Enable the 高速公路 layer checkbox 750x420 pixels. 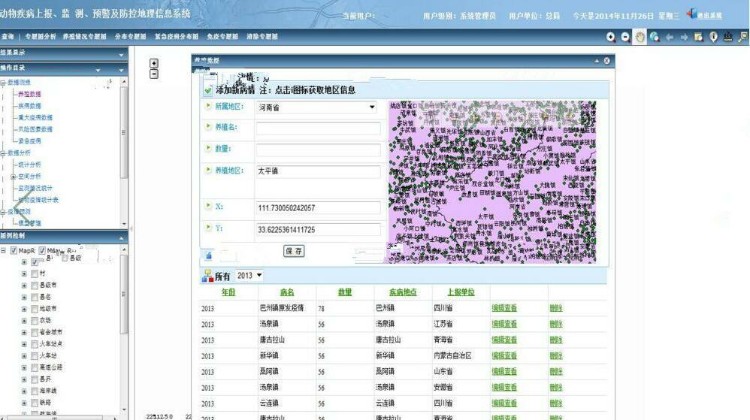(x=34, y=367)
